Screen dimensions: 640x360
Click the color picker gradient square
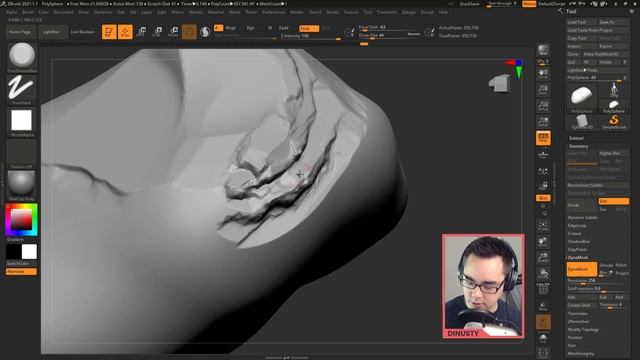tap(21, 220)
